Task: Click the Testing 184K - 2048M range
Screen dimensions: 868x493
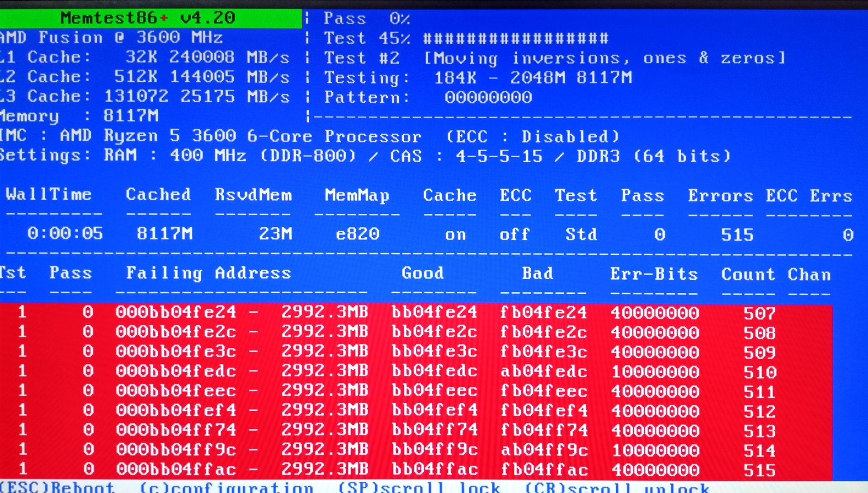Action: tap(478, 78)
